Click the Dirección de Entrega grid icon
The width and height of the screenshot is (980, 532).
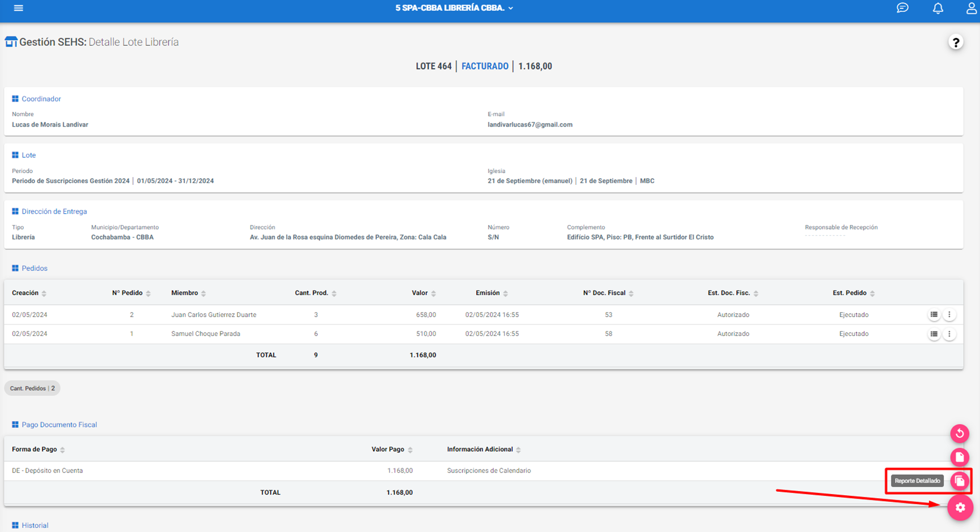[x=15, y=211]
